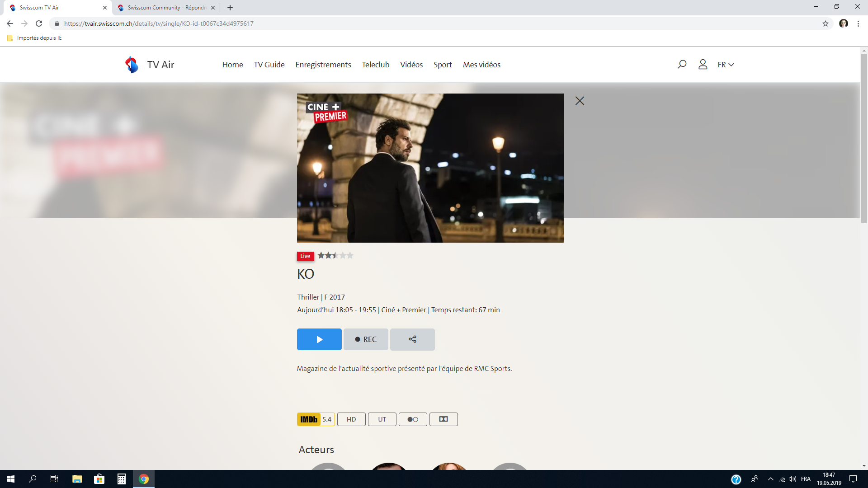Click the search magnifier icon in header

[x=682, y=65]
